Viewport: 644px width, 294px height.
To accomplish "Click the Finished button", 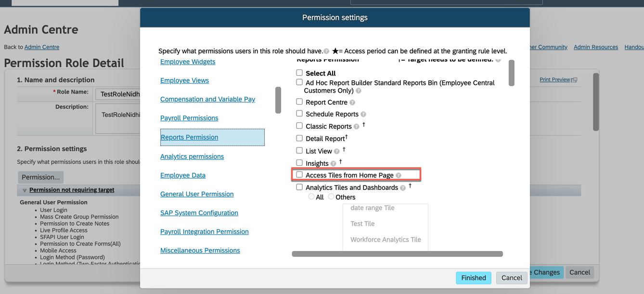I will [x=474, y=278].
